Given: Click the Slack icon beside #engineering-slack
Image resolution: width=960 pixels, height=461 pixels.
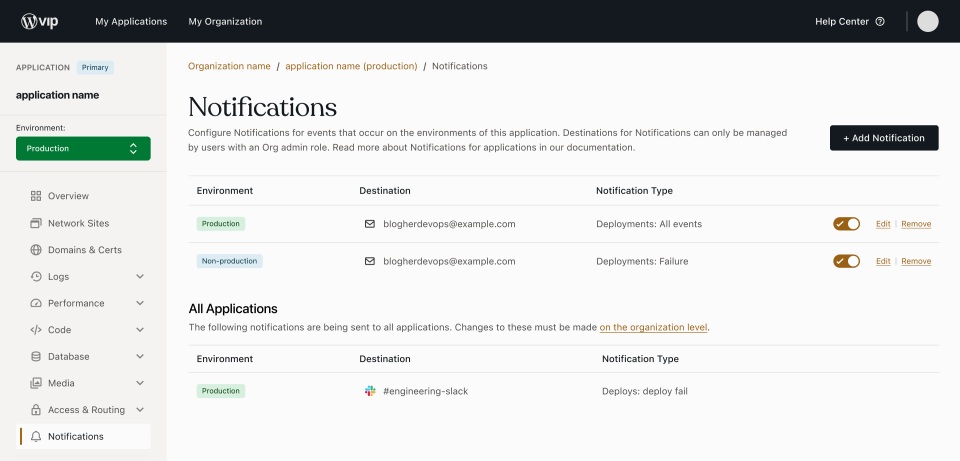Looking at the screenshot, I should [370, 391].
